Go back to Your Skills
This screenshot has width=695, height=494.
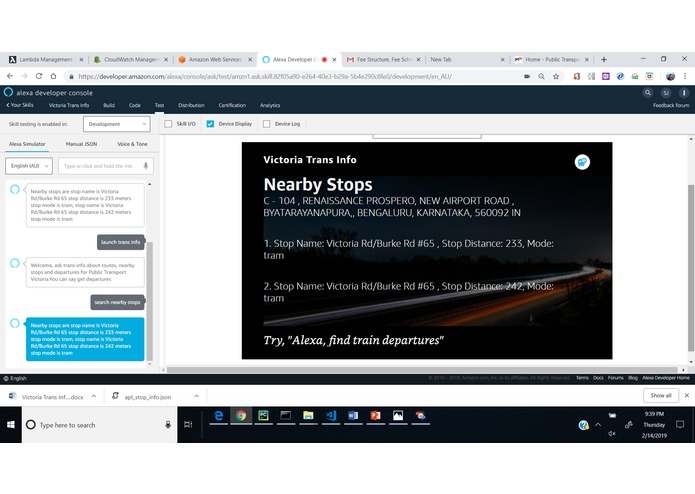pyautogui.click(x=20, y=105)
